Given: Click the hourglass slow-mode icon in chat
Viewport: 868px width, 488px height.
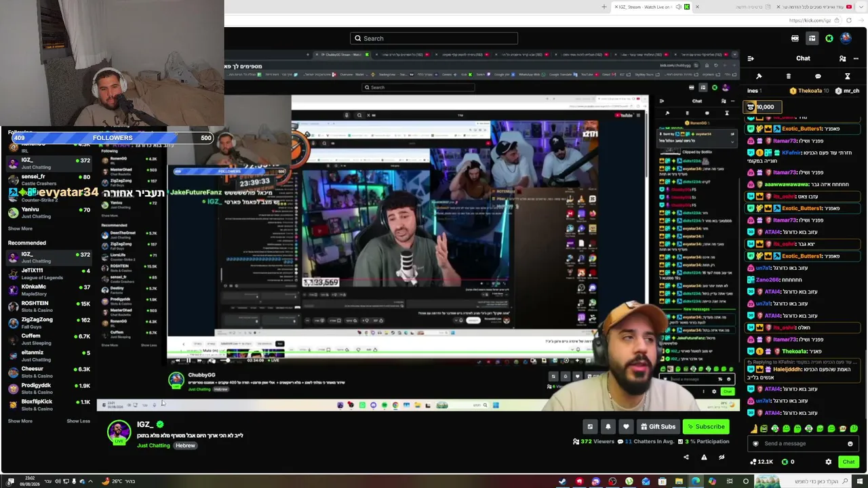Looking at the screenshot, I should pyautogui.click(x=847, y=76).
